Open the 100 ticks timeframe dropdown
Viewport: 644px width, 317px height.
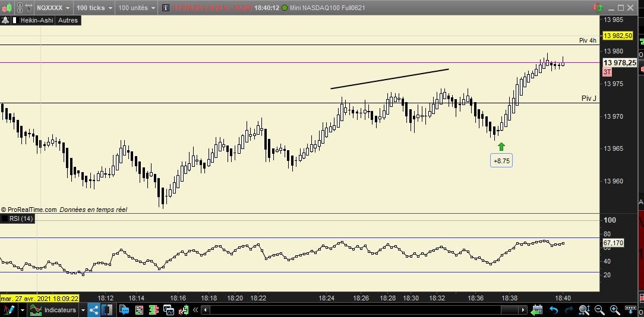click(94, 8)
